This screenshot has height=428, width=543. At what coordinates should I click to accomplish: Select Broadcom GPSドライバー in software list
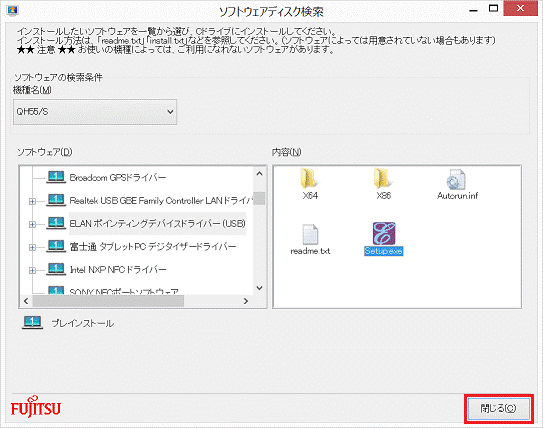118,178
